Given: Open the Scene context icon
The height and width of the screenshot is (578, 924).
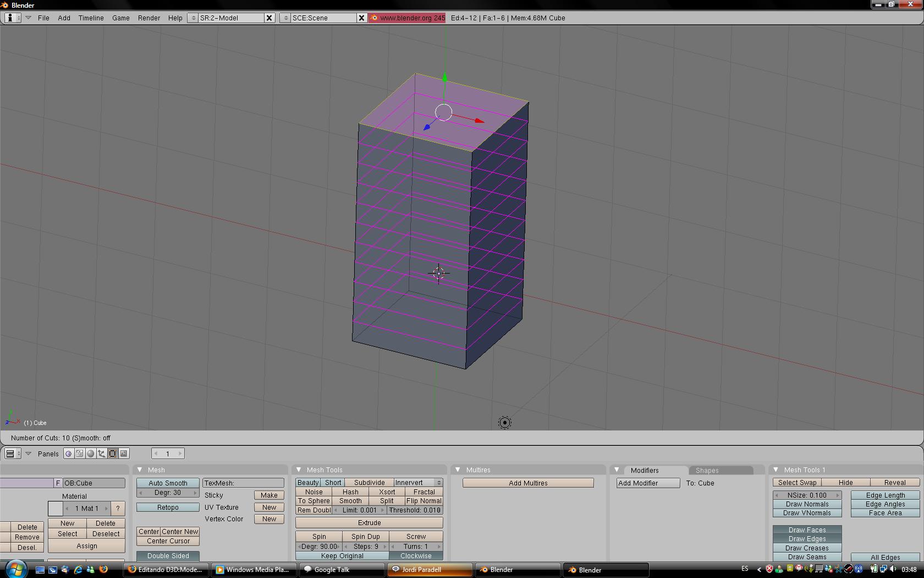Looking at the screenshot, I should (x=124, y=454).
